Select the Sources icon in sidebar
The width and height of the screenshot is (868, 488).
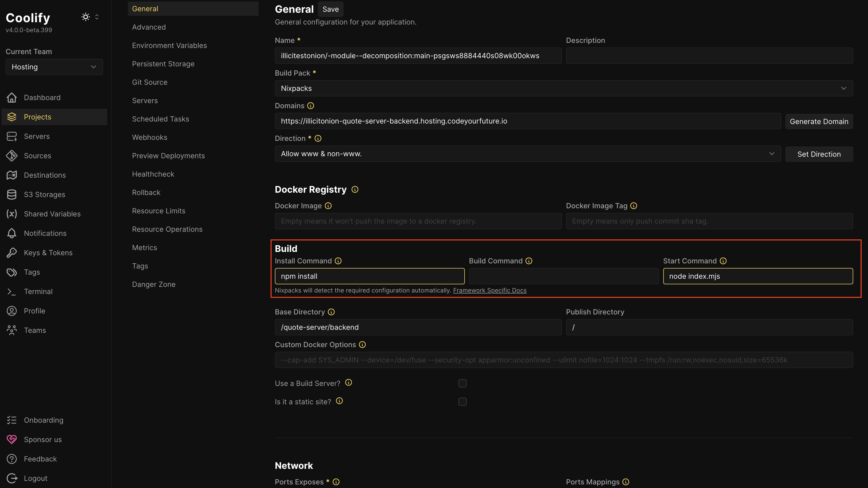pos(11,155)
